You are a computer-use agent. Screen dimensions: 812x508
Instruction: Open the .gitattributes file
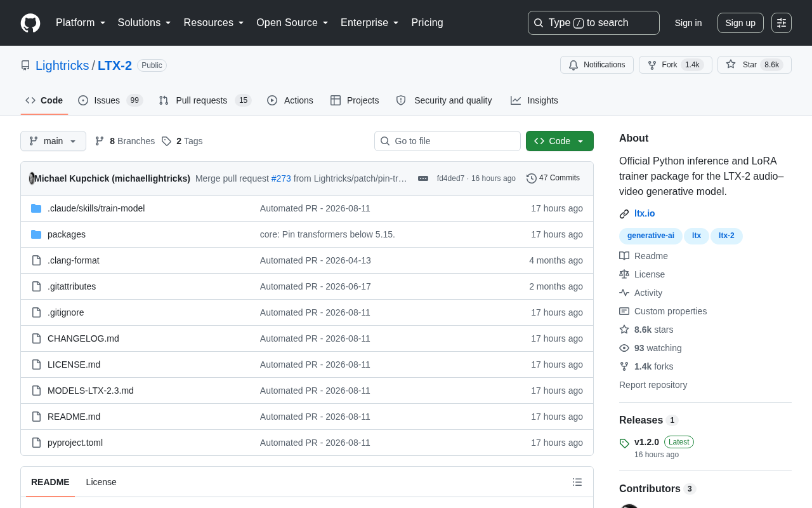[72, 286]
